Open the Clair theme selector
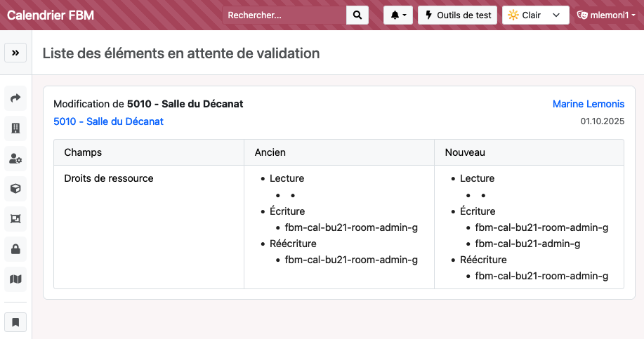Screen dimensions: 644x339 click(535, 15)
